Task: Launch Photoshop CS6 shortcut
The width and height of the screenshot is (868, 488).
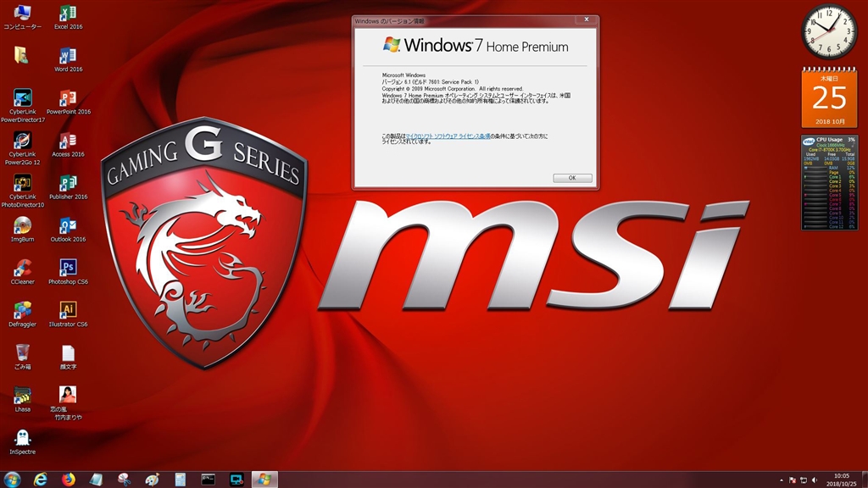Action: 68,272
